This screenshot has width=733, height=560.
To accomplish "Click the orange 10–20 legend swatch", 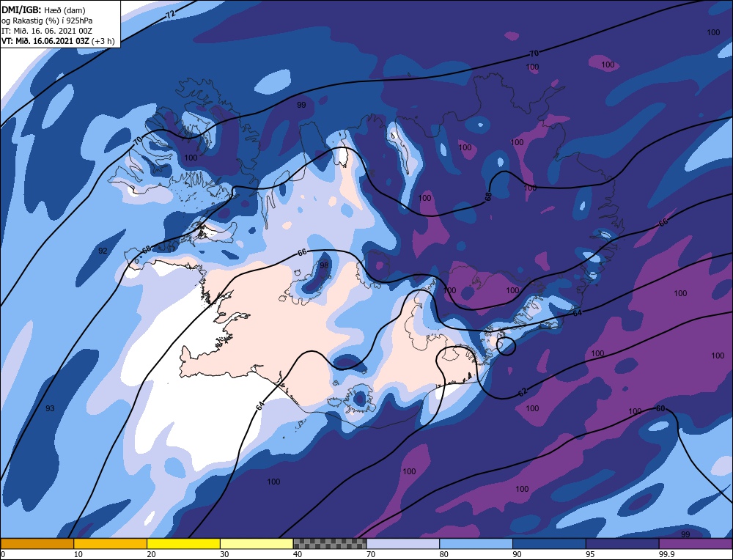I will [111, 544].
